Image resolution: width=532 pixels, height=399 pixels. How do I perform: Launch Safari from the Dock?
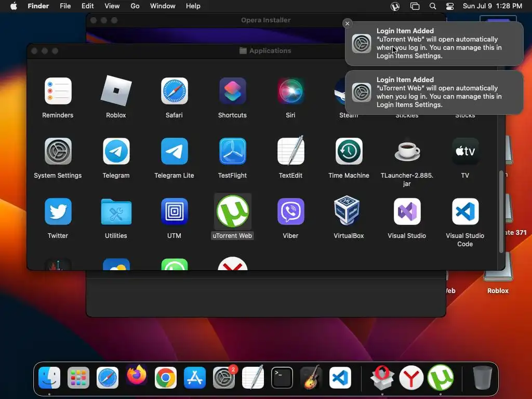pos(108,378)
